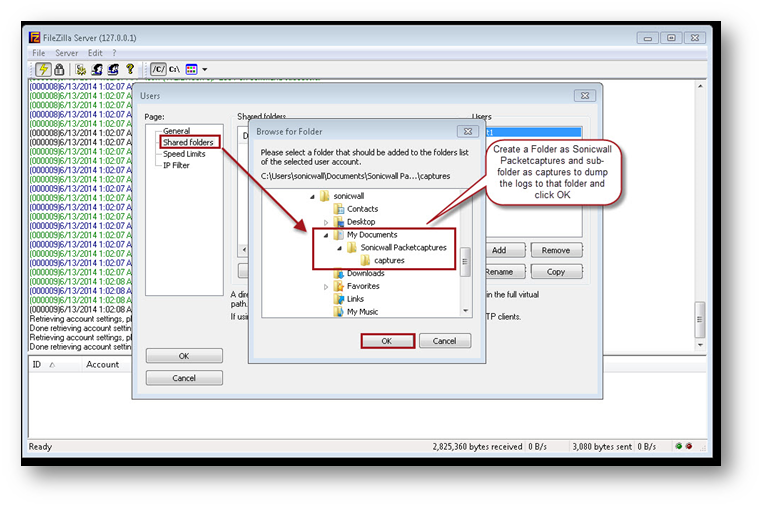763x508 pixels.
Task: Select highlighted user in Users list
Action: (x=533, y=132)
